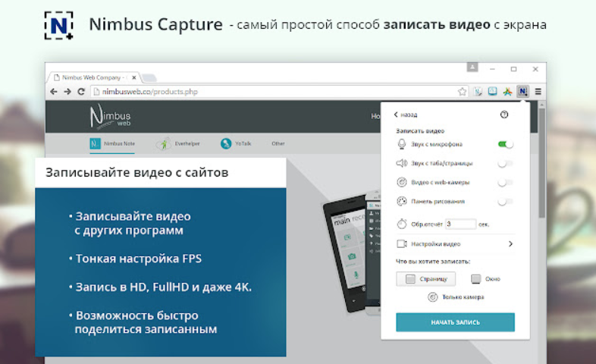Click the countdown stopwatch icon
Image resolution: width=596 pixels, height=364 pixels.
(x=402, y=224)
